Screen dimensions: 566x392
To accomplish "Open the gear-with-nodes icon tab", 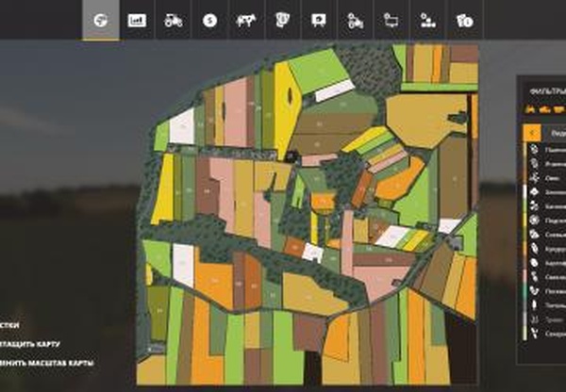I will click(427, 20).
